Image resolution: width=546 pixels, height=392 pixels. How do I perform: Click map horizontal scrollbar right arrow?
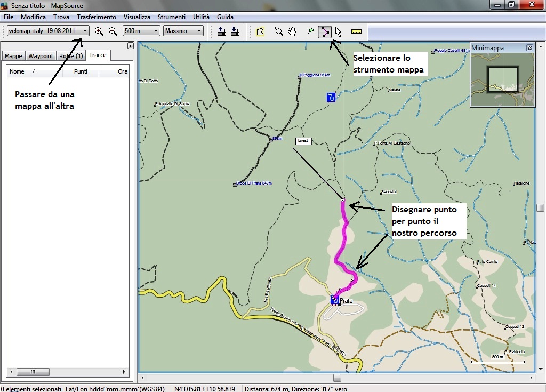click(x=532, y=378)
